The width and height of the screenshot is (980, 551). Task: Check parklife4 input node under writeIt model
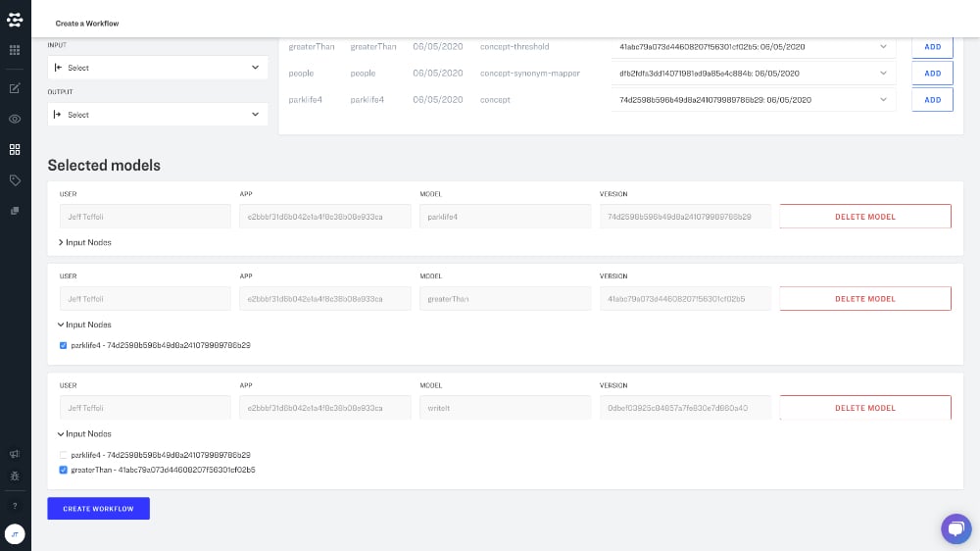64,455
